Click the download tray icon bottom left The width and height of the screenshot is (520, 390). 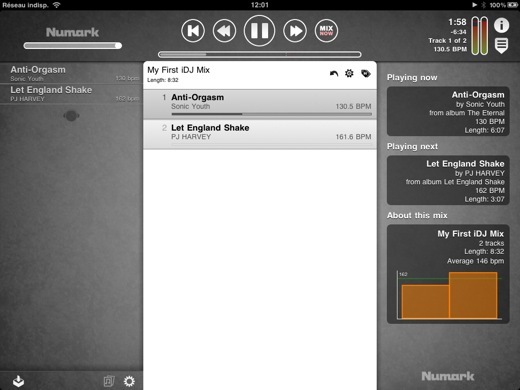tap(18, 381)
